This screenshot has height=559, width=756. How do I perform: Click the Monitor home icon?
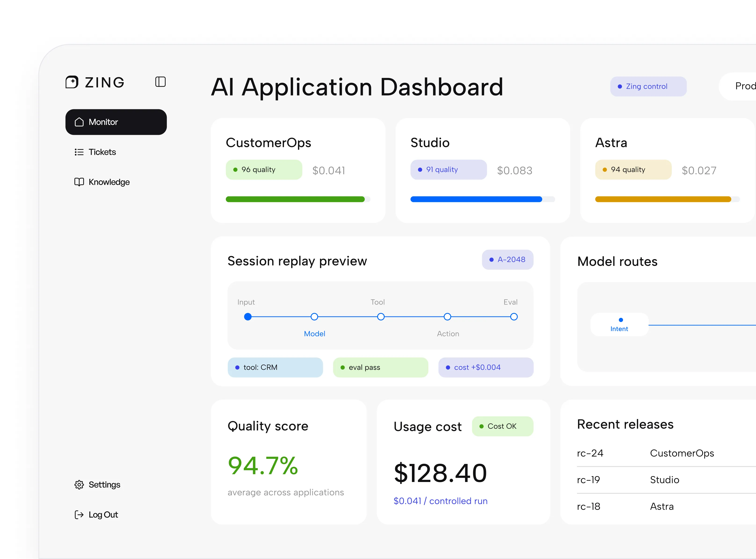(x=79, y=122)
